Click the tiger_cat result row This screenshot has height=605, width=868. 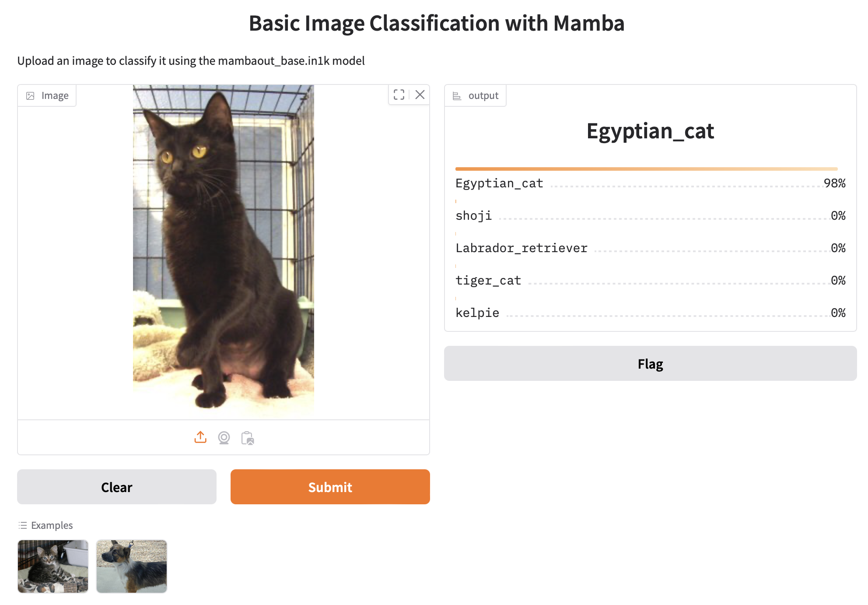[x=650, y=281]
